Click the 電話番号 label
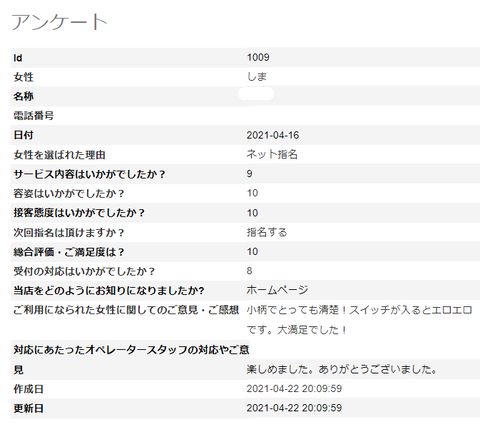The image size is (480, 427). (x=33, y=116)
